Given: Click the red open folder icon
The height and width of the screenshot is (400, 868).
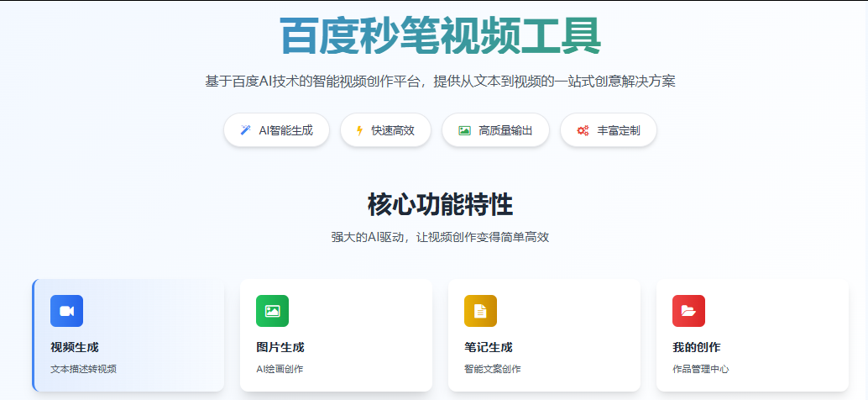Looking at the screenshot, I should point(688,311).
